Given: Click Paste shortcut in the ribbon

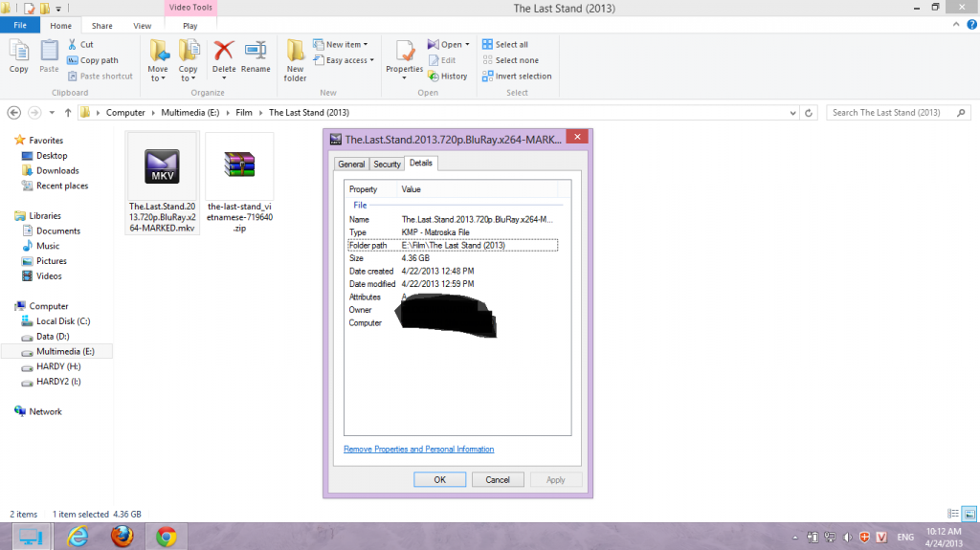Looking at the screenshot, I should coord(100,77).
